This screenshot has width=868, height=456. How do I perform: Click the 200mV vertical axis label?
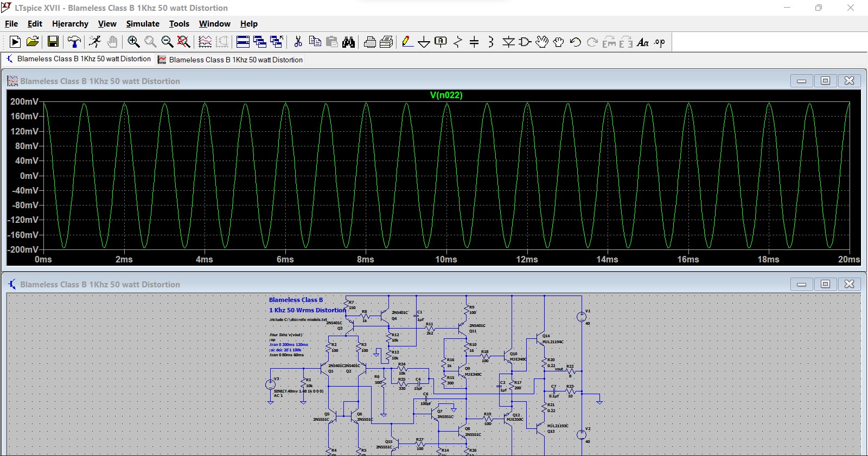(24, 101)
